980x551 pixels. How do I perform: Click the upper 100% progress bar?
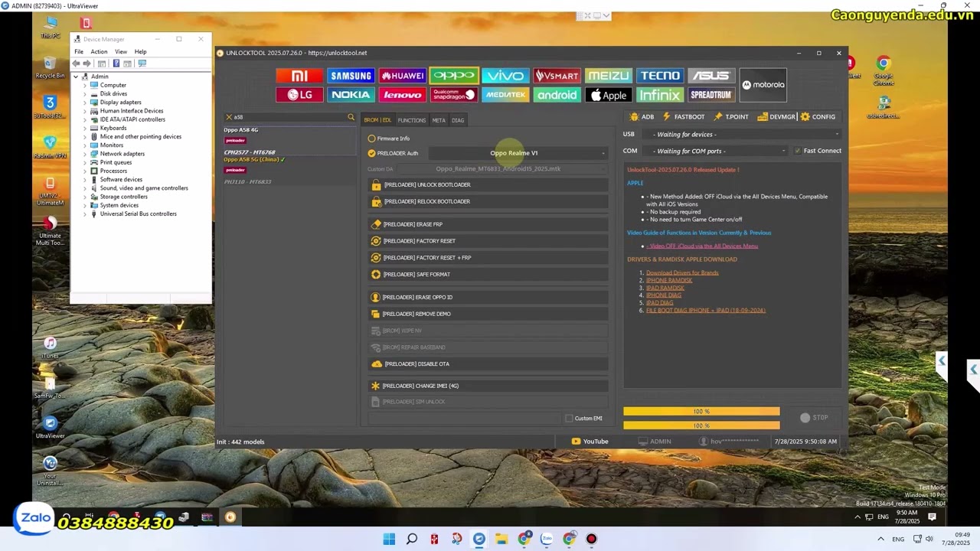[701, 412]
